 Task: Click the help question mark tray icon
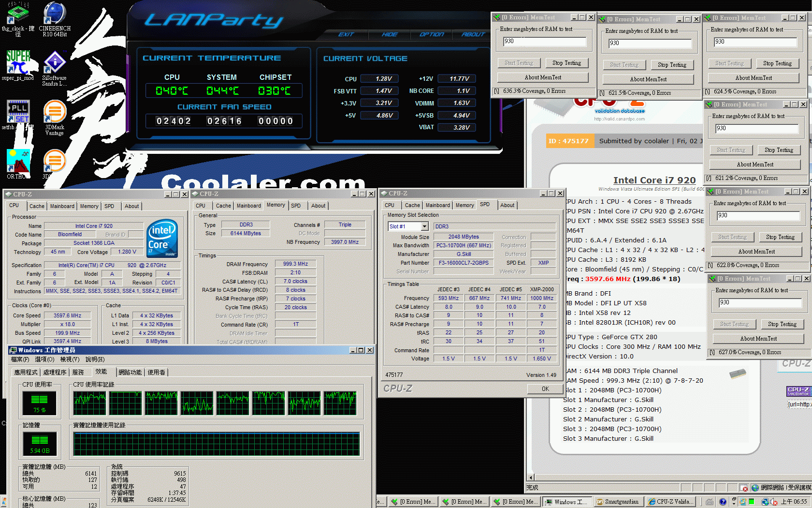[723, 502]
